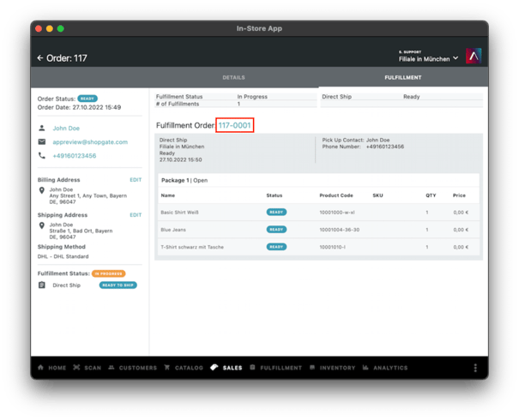Close the In-Store App window
This screenshot has width=519, height=420.
pos(39,29)
